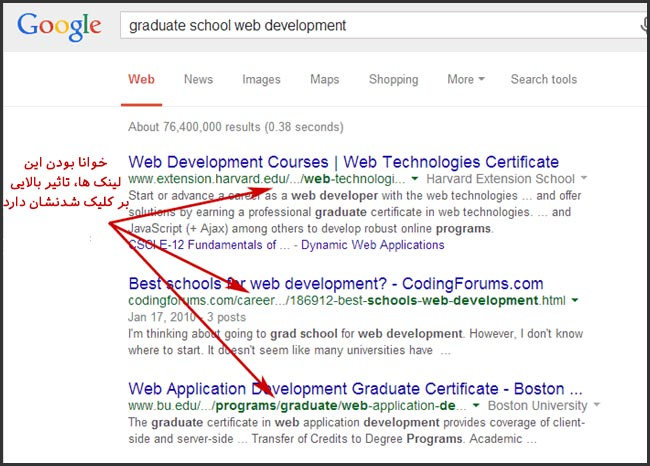Viewport: 650px width, 466px height.
Task: Click Boston University publisher label
Action: [x=537, y=405]
